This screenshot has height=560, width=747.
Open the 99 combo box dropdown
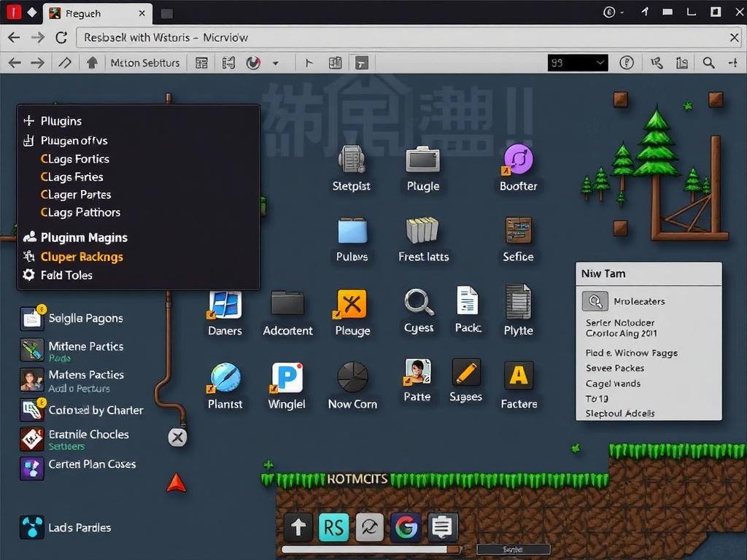coord(578,63)
